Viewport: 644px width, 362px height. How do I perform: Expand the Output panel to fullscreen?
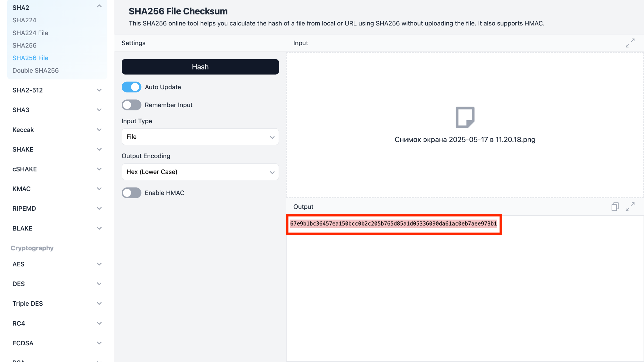630,207
